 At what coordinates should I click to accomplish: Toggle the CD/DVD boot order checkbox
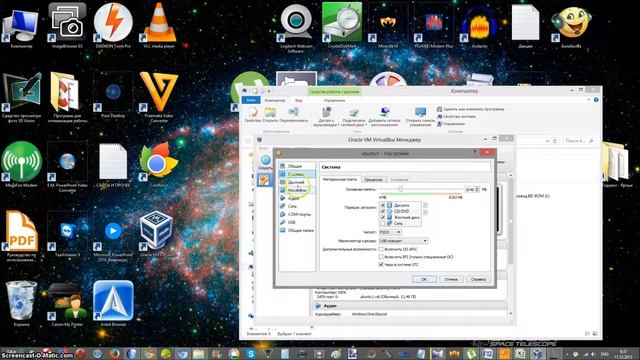coord(382,211)
